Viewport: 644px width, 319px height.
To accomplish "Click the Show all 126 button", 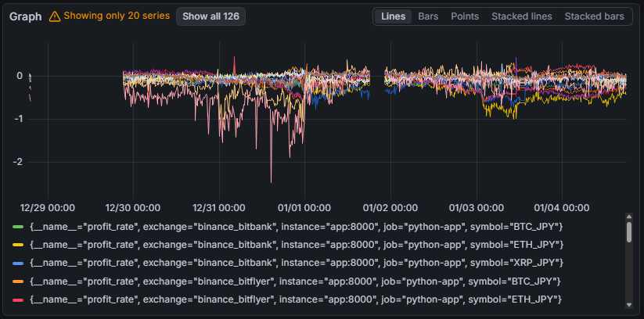I will coord(210,16).
